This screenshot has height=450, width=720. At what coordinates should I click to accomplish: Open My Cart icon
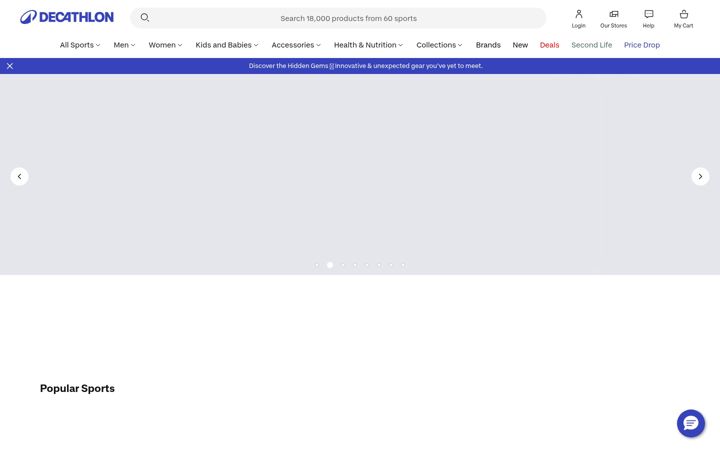coord(683,19)
